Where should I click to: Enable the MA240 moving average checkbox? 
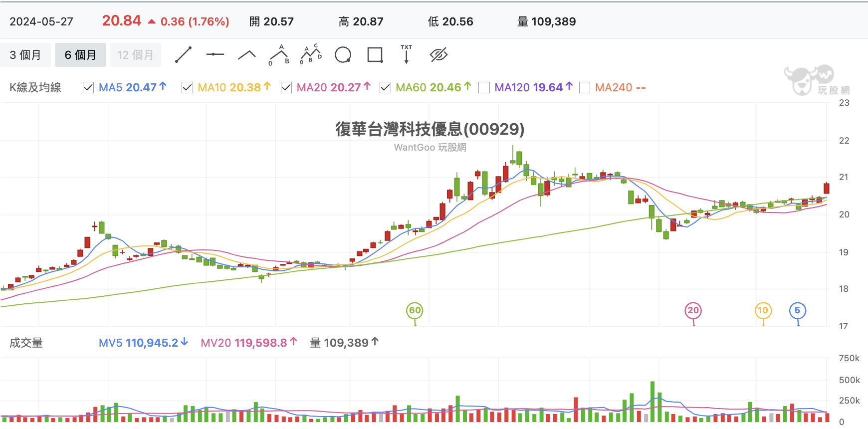585,88
